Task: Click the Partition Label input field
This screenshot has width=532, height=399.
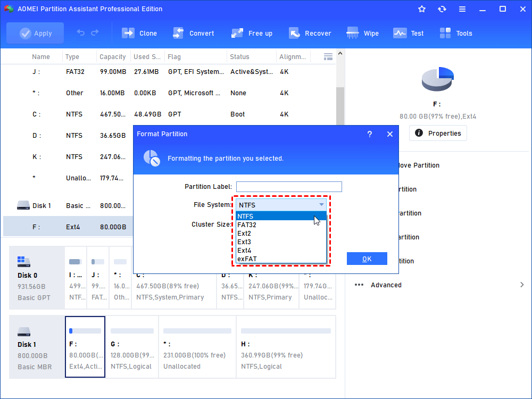Action: coord(289,187)
